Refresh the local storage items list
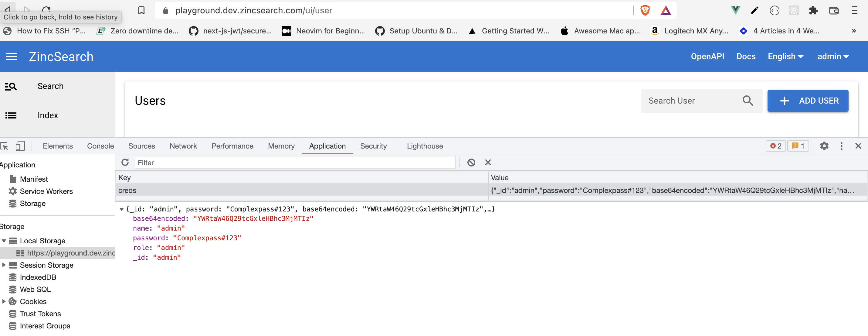Image resolution: width=868 pixels, height=336 pixels. 125,162
